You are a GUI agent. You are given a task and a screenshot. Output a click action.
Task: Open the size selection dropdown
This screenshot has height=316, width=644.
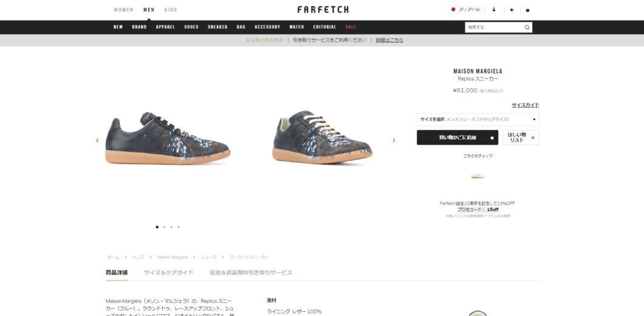coord(478,120)
